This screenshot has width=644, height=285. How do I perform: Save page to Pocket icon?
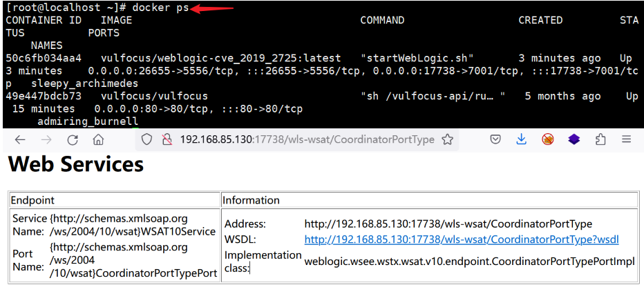coord(495,140)
